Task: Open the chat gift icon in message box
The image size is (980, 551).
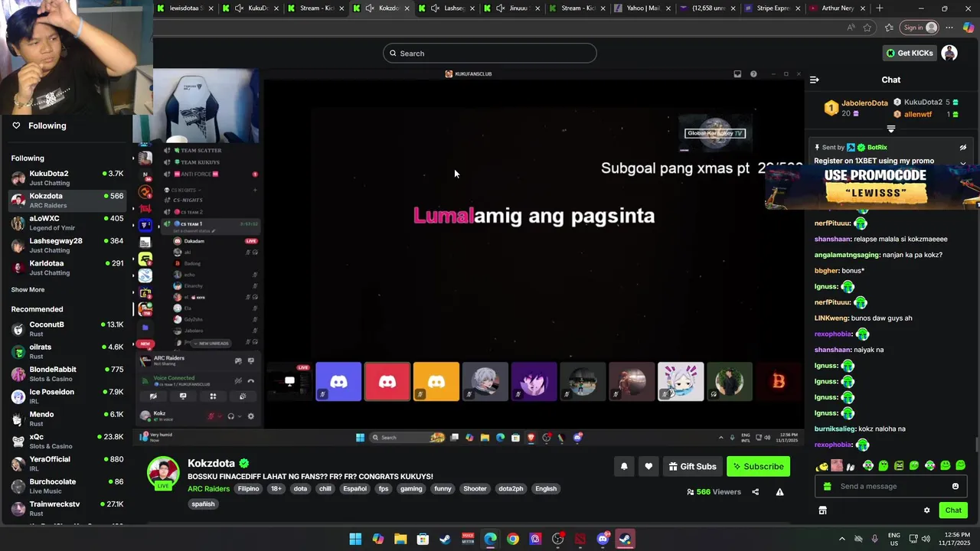Action: (x=827, y=486)
